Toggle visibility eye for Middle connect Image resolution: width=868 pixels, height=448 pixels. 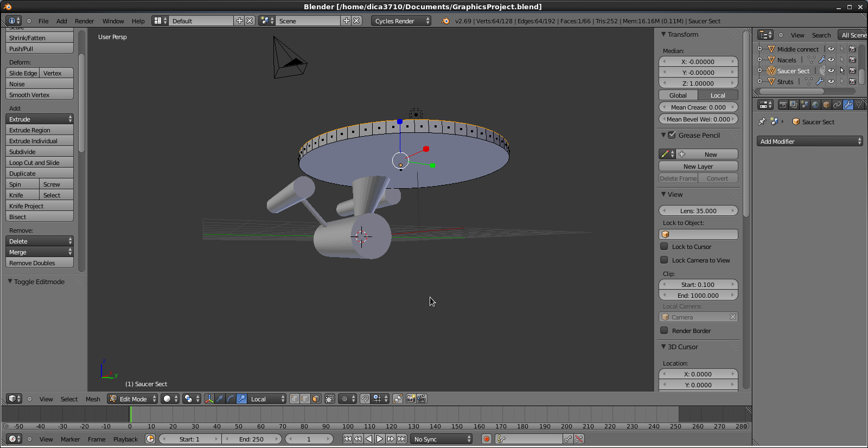831,49
